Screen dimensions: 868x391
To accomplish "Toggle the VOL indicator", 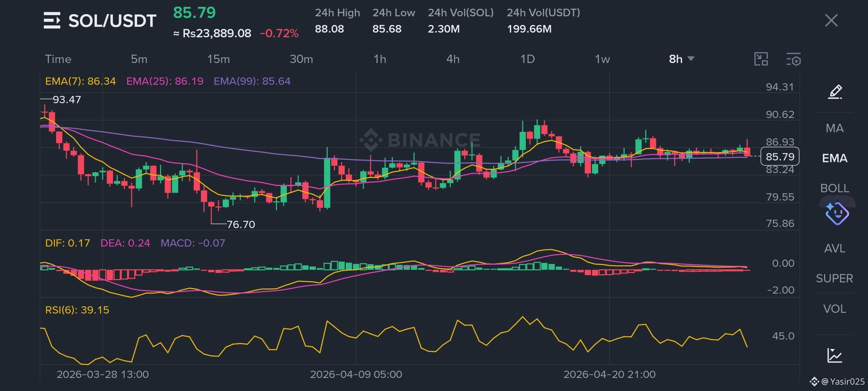I will 835,309.
